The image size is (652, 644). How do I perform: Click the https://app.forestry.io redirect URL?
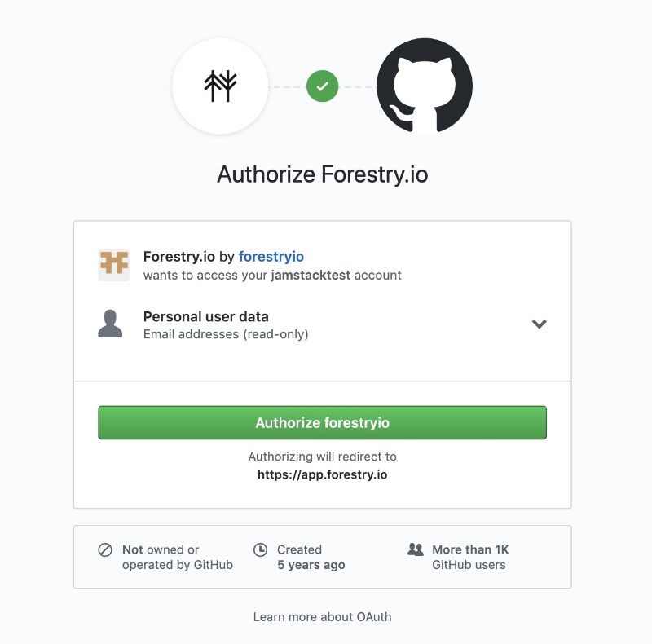point(322,474)
